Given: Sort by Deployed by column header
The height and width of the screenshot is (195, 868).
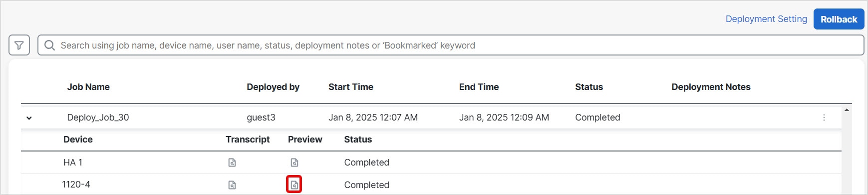Looking at the screenshot, I should click(273, 87).
